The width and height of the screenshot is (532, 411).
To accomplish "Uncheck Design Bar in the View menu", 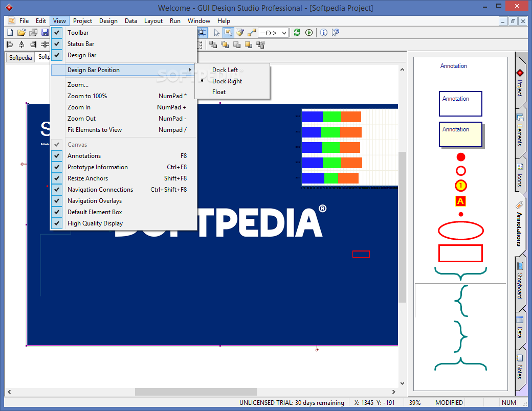I will 124,55.
